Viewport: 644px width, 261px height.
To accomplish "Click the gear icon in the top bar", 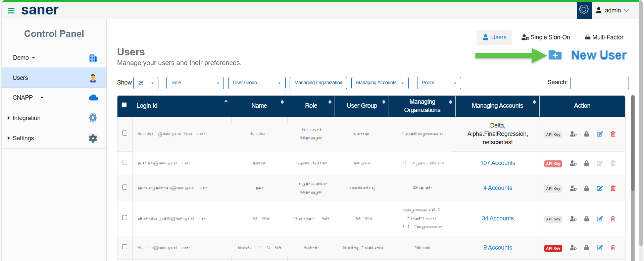I will pyautogui.click(x=584, y=10).
